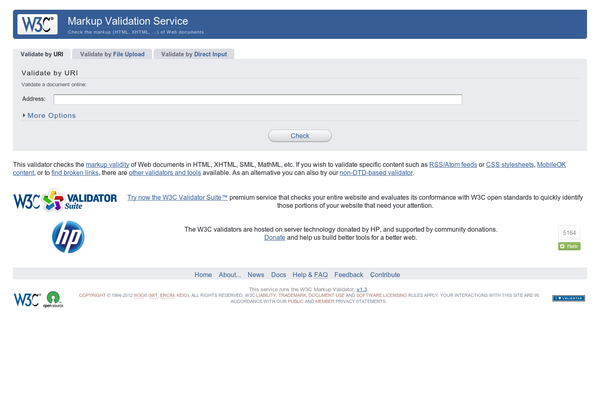Screen dimensions: 600x420
Task: Click the Check button
Action: [300, 136]
